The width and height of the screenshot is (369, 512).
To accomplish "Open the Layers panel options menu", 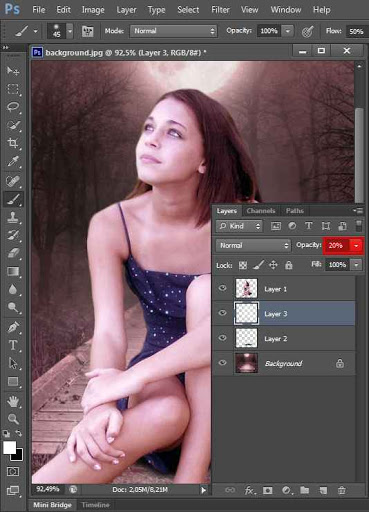I will tap(358, 211).
